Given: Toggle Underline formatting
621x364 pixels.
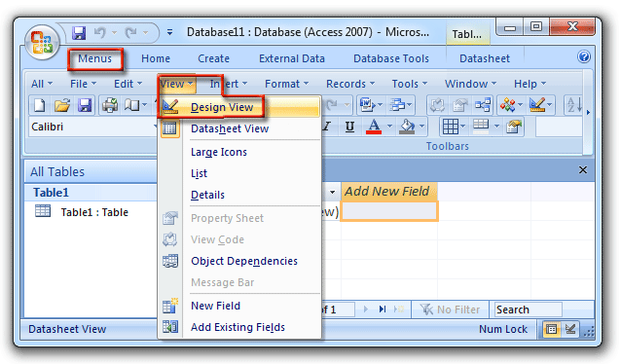Looking at the screenshot, I should (349, 127).
